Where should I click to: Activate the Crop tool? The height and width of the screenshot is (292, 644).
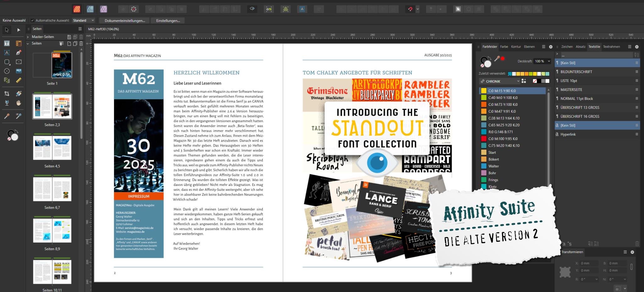click(x=7, y=94)
